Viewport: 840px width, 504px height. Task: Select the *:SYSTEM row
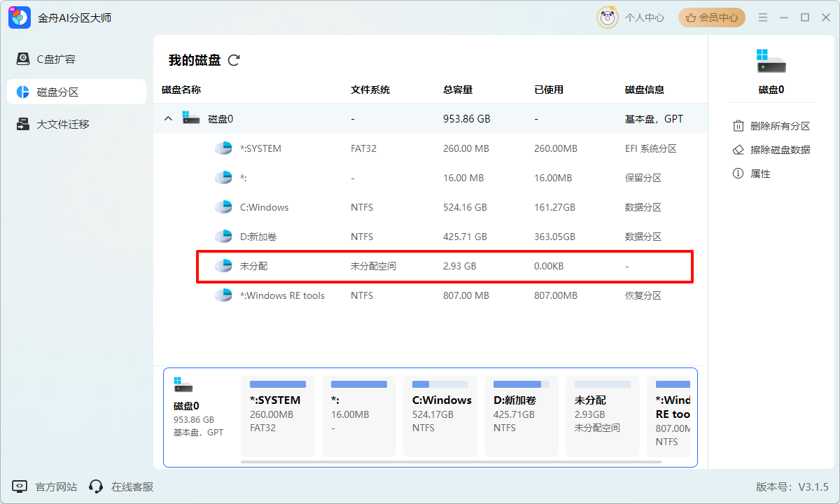pyautogui.click(x=430, y=148)
